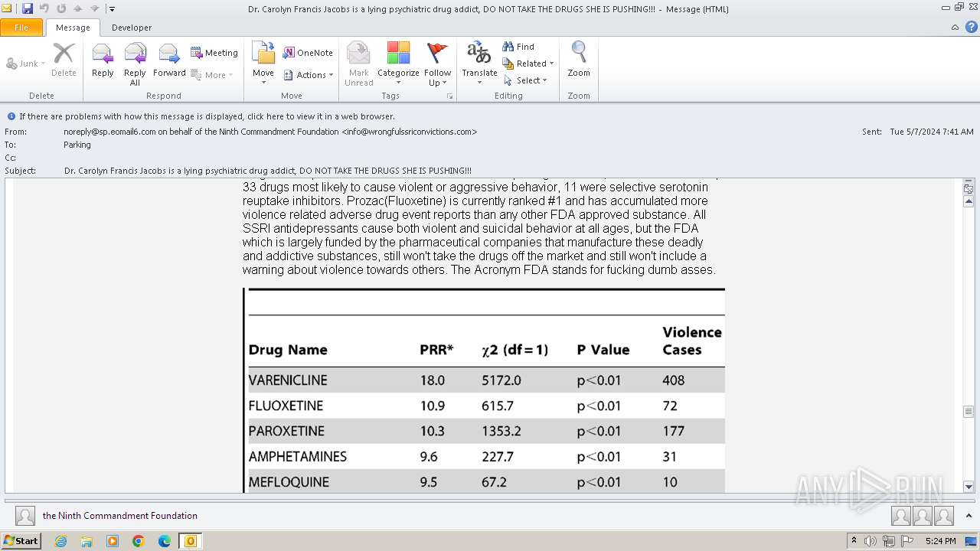The image size is (980, 551).
Task: Go to Next Item arrow icon
Action: pos(95,8)
